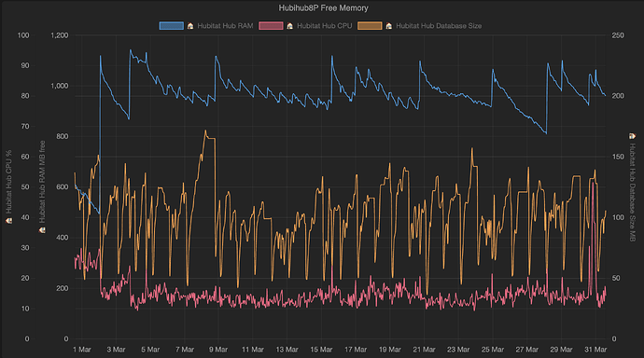Click the 15 Mar date label
The image size is (644, 358).
[321, 350]
